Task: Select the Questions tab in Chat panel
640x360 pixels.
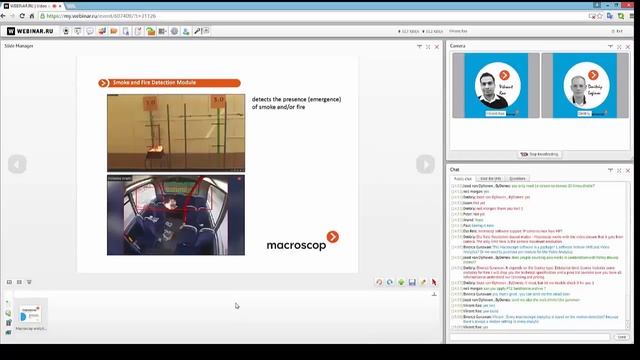Action: 517,179
